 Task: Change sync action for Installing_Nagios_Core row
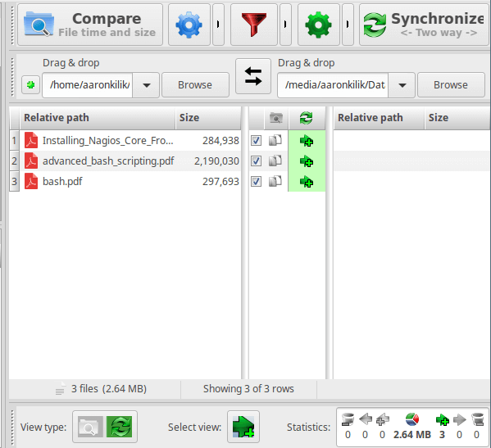pos(307,141)
